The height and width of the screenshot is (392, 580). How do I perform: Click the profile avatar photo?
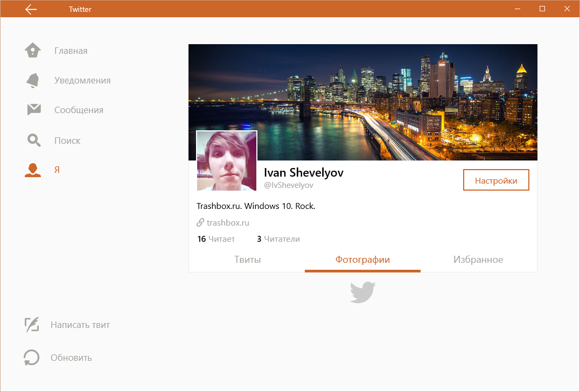[227, 161]
